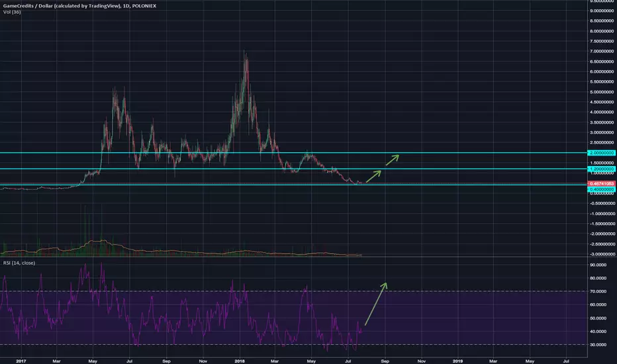Click the cyan 2.00000000 price tag

[x=602, y=153]
